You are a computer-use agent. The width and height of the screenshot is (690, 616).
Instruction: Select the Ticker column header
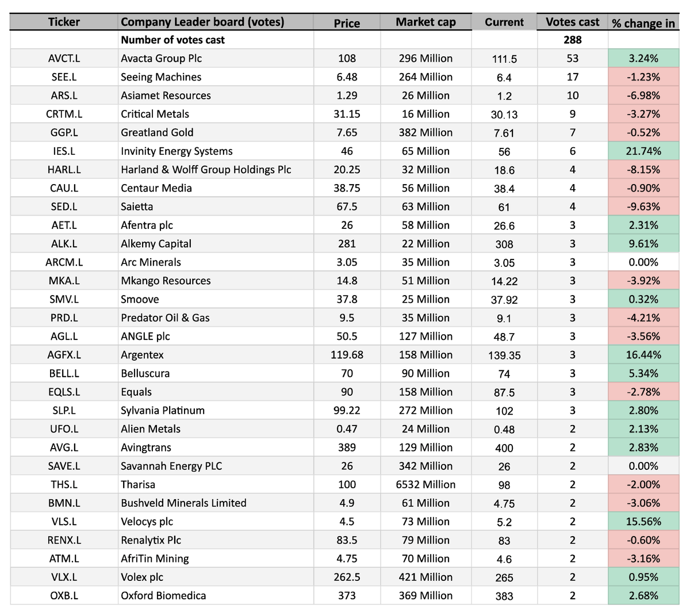click(63, 22)
